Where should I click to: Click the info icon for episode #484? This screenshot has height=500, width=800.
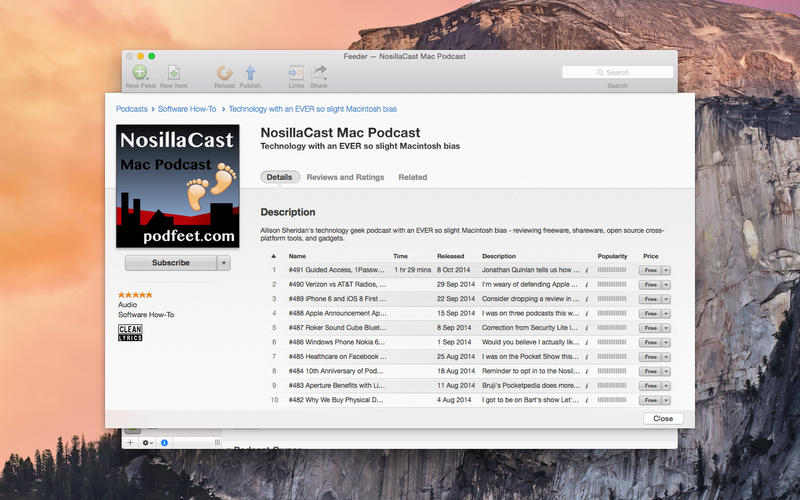click(587, 371)
